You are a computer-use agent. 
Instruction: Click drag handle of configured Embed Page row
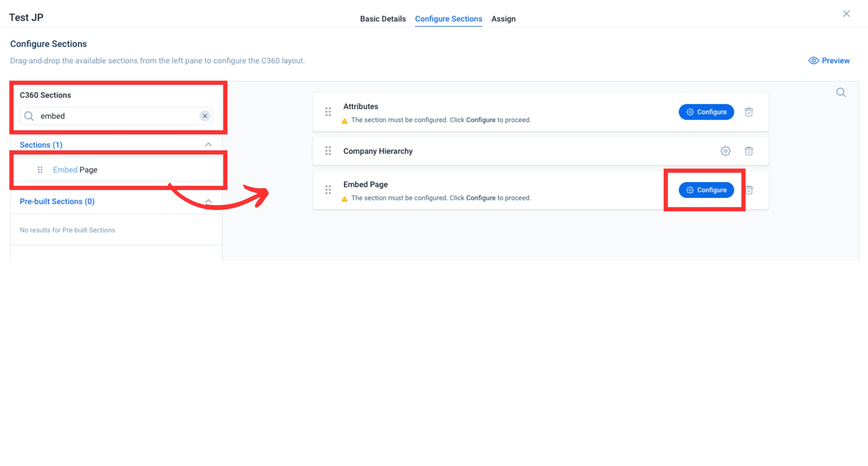(328, 190)
